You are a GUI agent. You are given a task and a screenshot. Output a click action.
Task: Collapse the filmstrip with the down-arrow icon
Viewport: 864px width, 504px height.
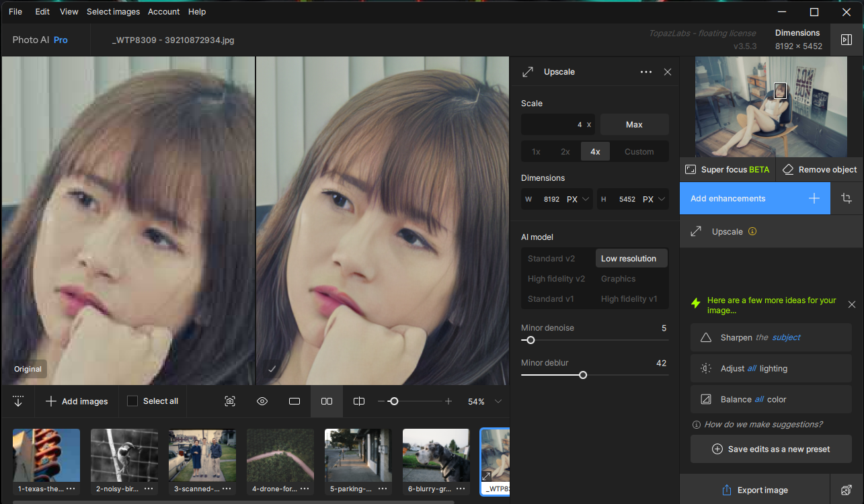click(x=18, y=401)
